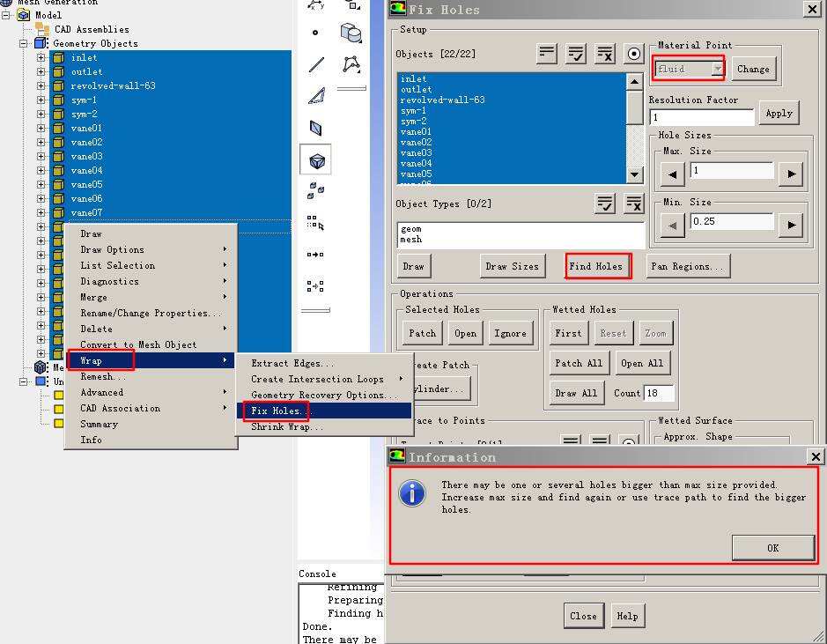Screen dimensions: 827x644
Task: Click deselect-all icon above the Objects list
Action: (605, 53)
